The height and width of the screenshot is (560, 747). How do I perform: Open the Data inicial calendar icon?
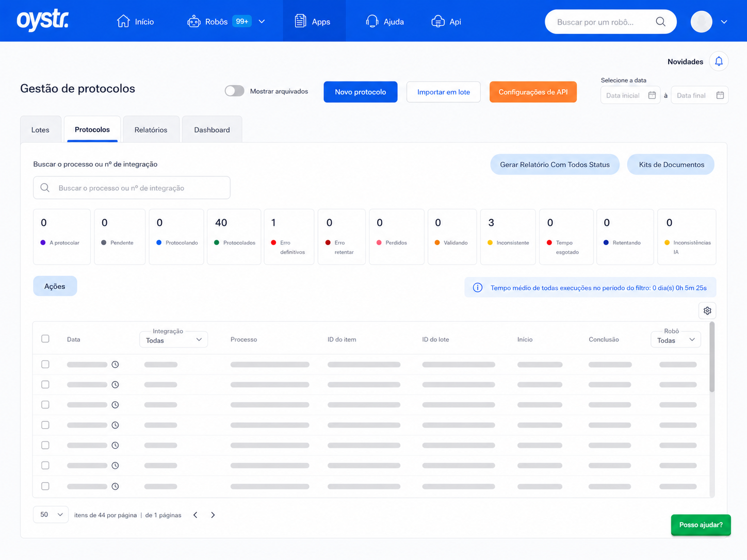coord(652,95)
